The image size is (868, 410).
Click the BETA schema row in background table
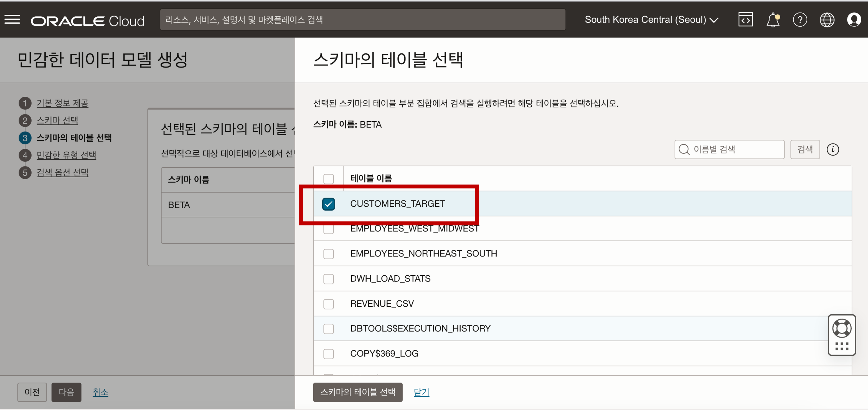click(x=228, y=205)
